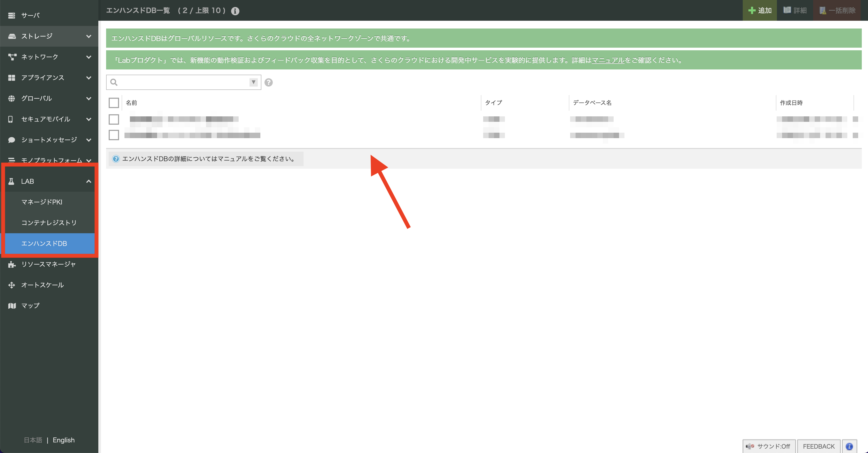
Task: Click the サーバ server icon in sidebar
Action: click(12, 16)
